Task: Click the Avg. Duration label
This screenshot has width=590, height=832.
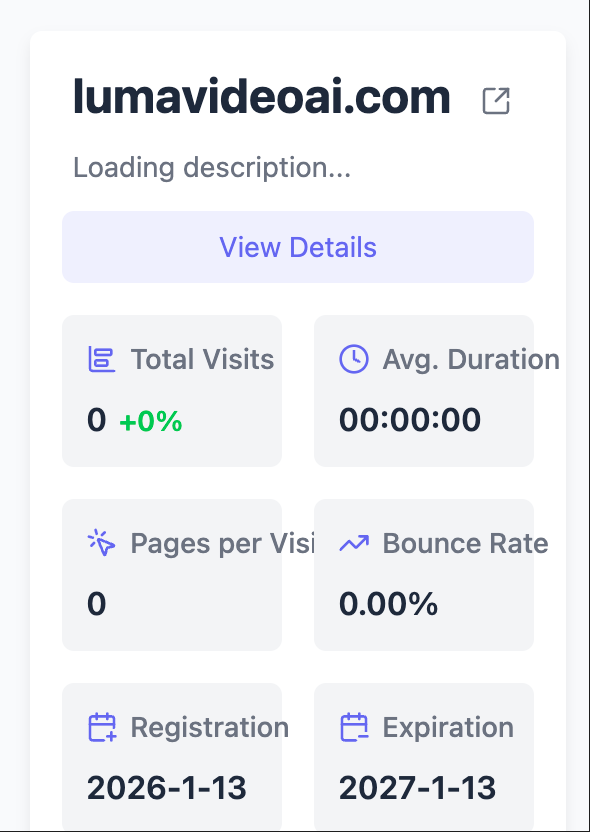Action: click(471, 360)
